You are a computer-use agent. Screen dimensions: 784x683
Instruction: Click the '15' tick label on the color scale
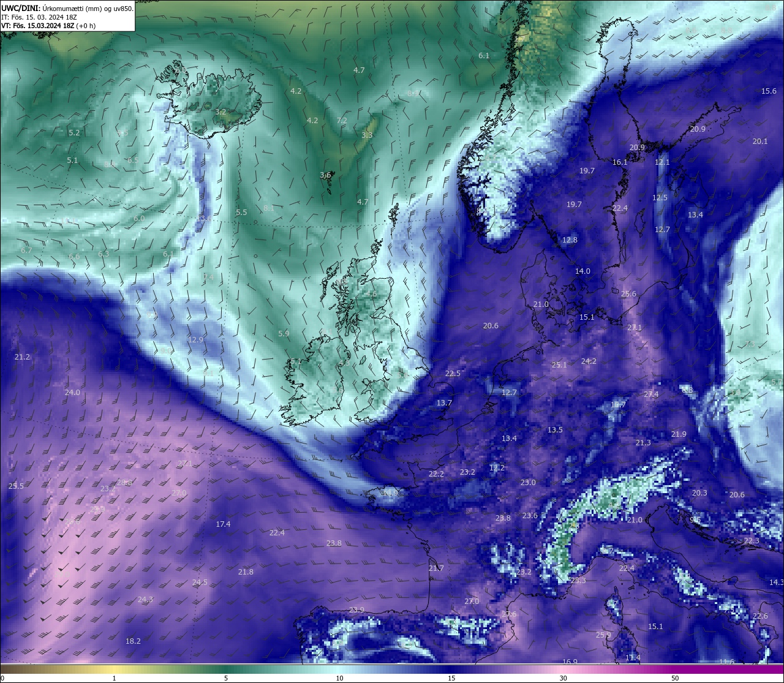coord(451,678)
